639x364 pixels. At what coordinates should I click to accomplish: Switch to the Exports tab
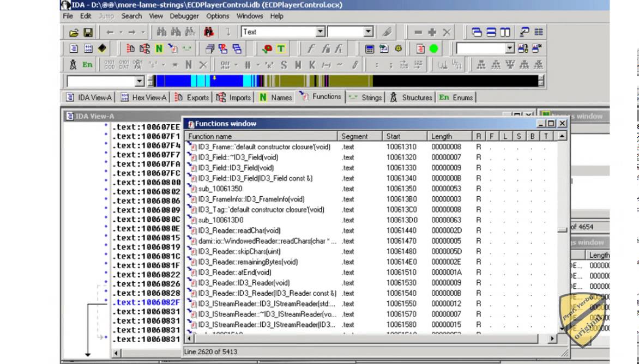point(192,98)
